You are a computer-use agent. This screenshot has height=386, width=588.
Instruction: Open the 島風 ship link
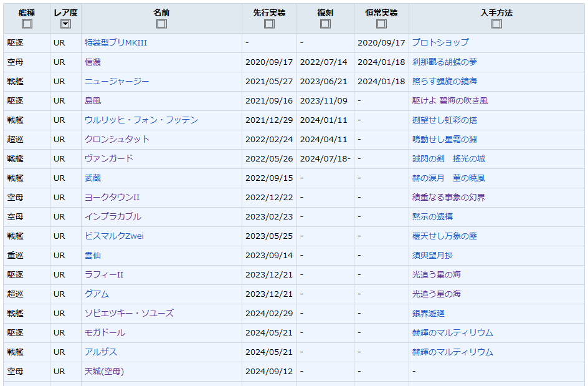[93, 101]
